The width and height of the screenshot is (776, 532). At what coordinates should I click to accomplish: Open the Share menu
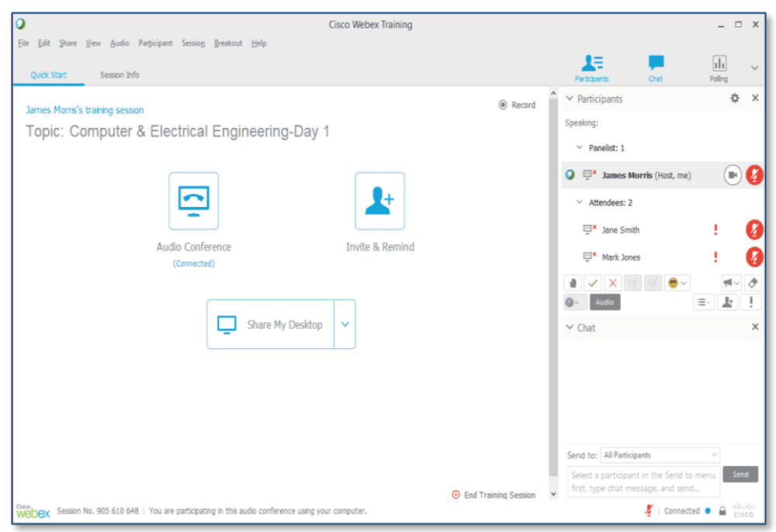pyautogui.click(x=68, y=43)
